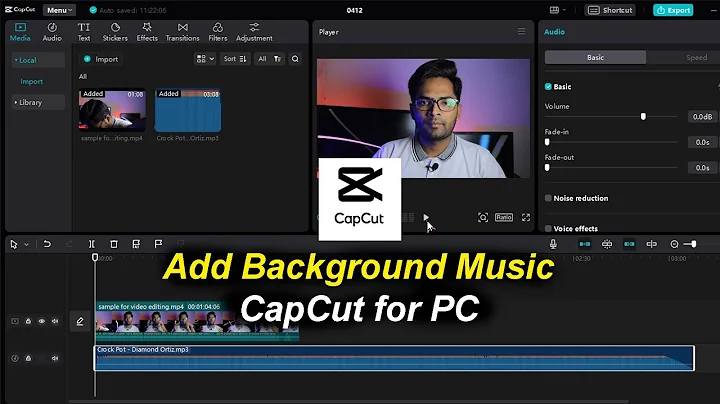
Task: Toggle the Basic checkbox
Action: (x=548, y=86)
